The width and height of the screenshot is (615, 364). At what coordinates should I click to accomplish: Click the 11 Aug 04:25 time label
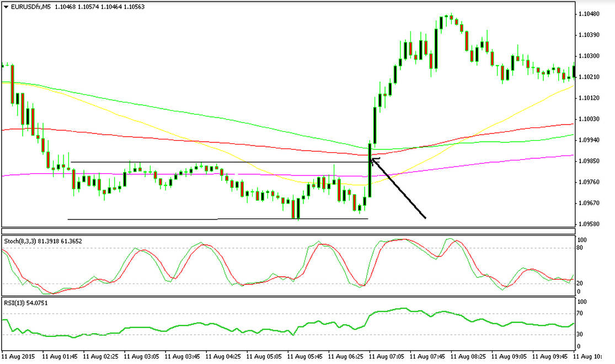click(x=223, y=356)
